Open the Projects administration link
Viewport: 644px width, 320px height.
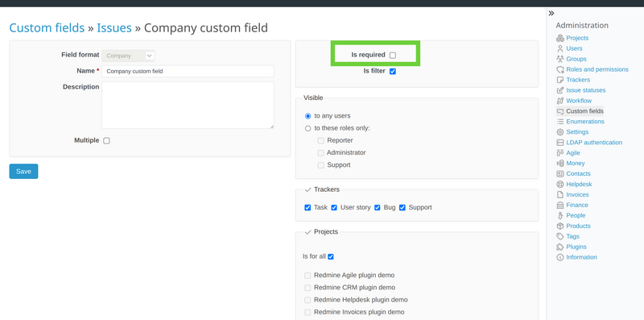tap(577, 38)
